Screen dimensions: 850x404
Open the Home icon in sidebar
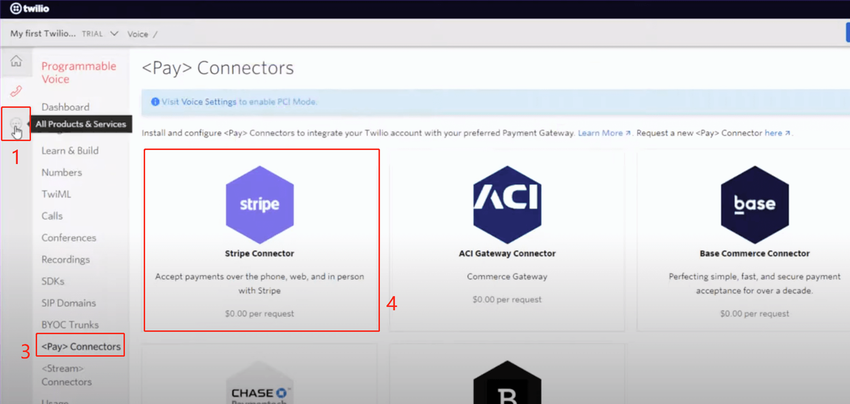coord(16,61)
